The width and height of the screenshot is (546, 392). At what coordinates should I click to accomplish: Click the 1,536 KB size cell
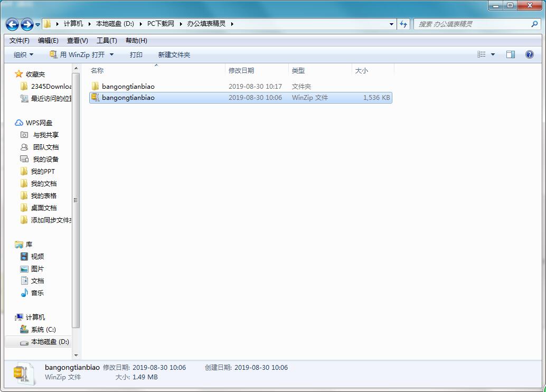tap(376, 98)
